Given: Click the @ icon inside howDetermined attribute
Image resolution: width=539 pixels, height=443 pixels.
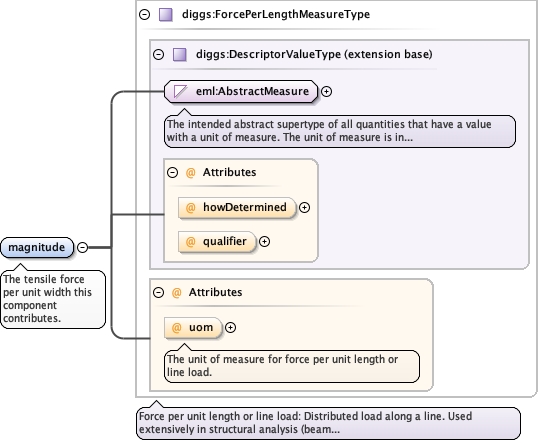Looking at the screenshot, I should click(190, 207).
